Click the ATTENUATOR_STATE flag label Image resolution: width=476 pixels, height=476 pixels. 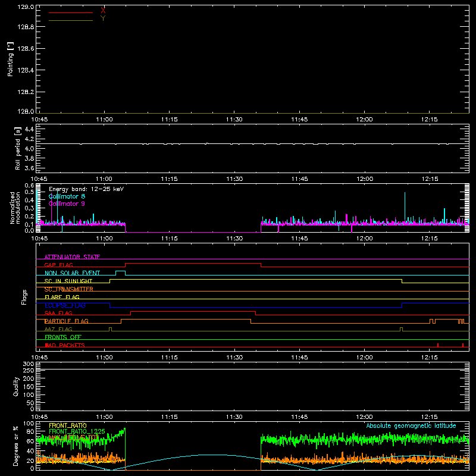pyautogui.click(x=72, y=257)
